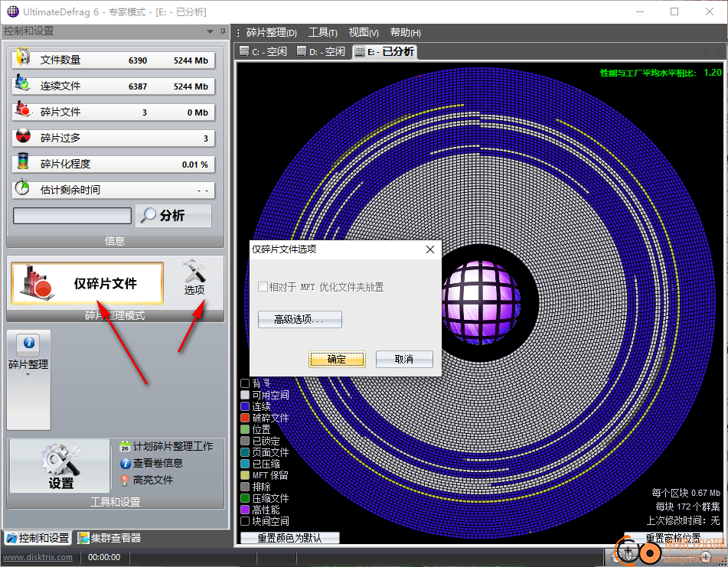
Task: Minimize the UltimateDefrag window
Action: pyautogui.click(x=640, y=11)
